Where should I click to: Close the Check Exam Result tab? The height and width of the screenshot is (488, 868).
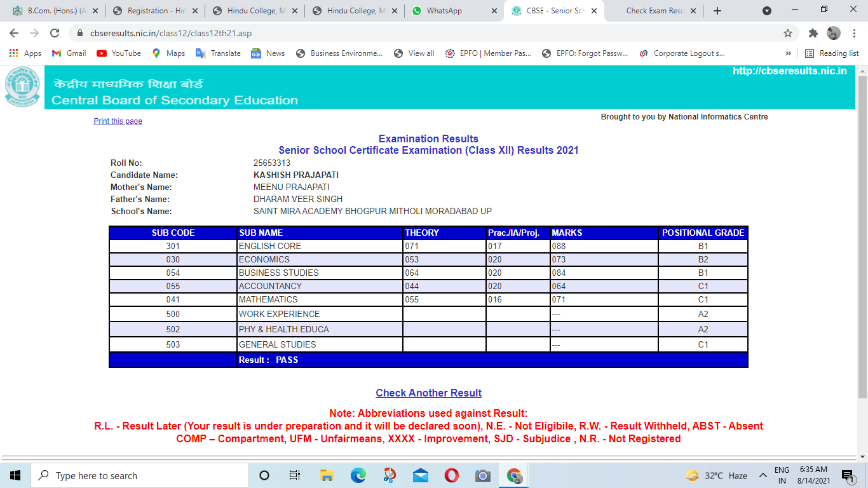(x=693, y=11)
